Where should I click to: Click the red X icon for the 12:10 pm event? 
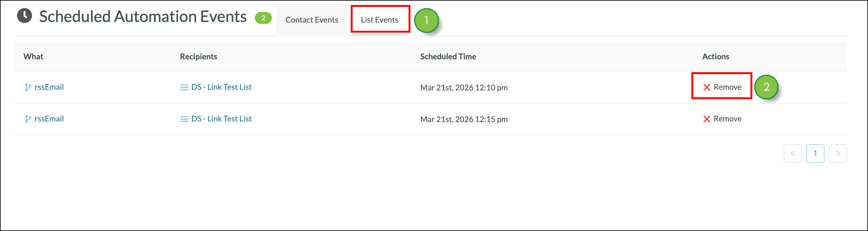point(706,88)
